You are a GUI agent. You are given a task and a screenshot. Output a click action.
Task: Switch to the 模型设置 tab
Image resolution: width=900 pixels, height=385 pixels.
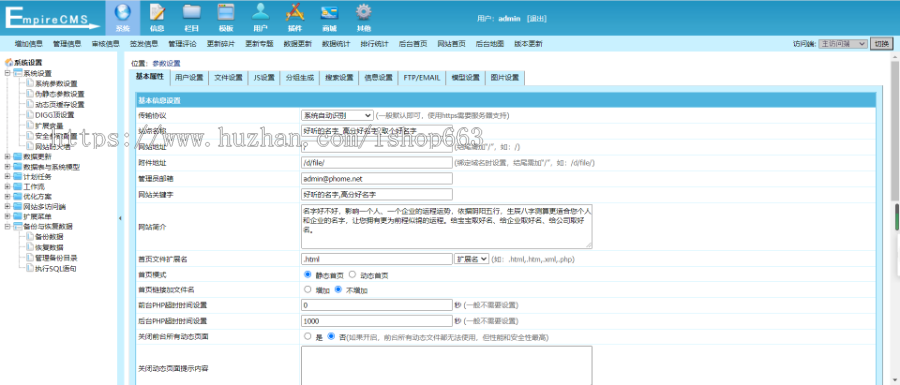(x=465, y=77)
